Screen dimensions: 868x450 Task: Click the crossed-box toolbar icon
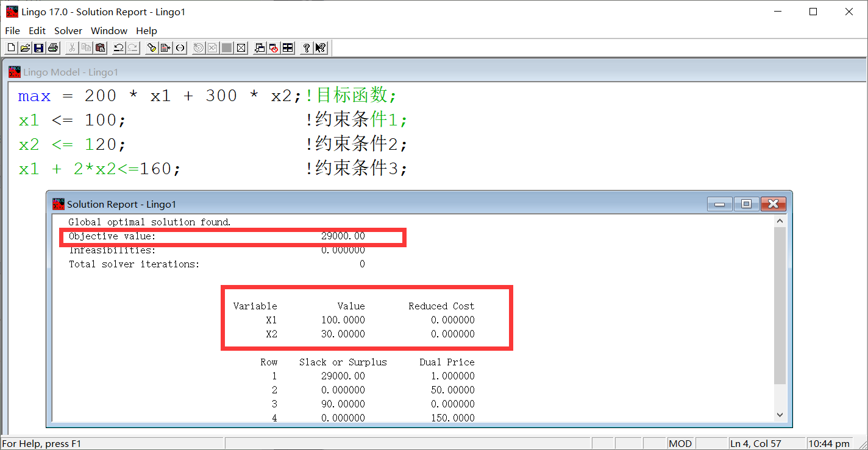(x=241, y=47)
